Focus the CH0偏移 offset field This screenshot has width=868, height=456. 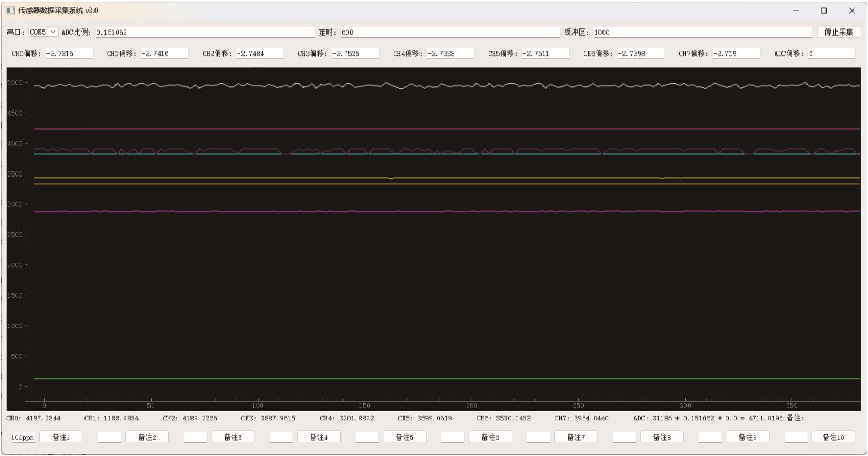(x=69, y=54)
